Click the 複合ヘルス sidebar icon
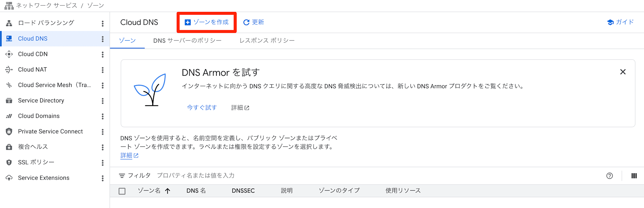 coord(9,147)
